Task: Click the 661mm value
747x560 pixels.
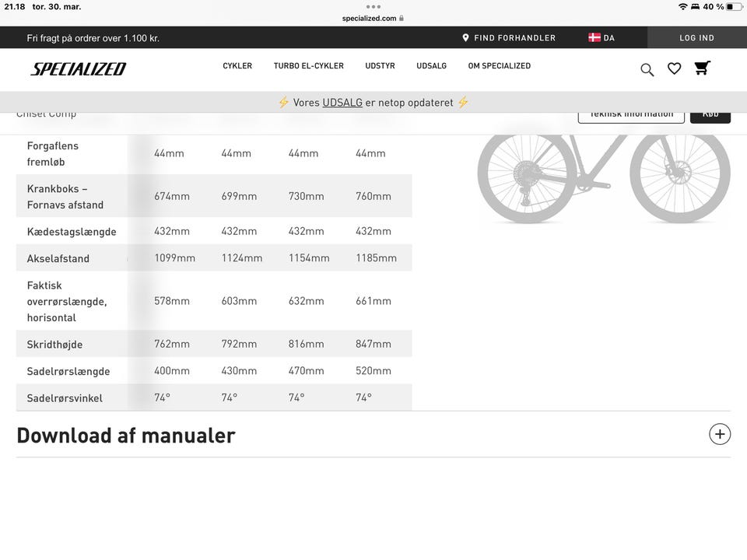Action: 373,301
